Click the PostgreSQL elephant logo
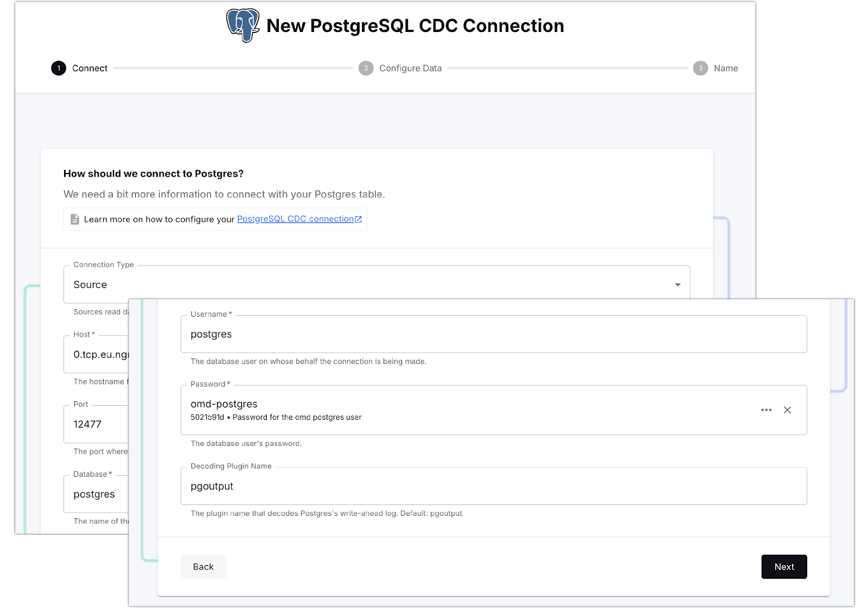Image resolution: width=868 pixels, height=608 pixels. point(242,25)
